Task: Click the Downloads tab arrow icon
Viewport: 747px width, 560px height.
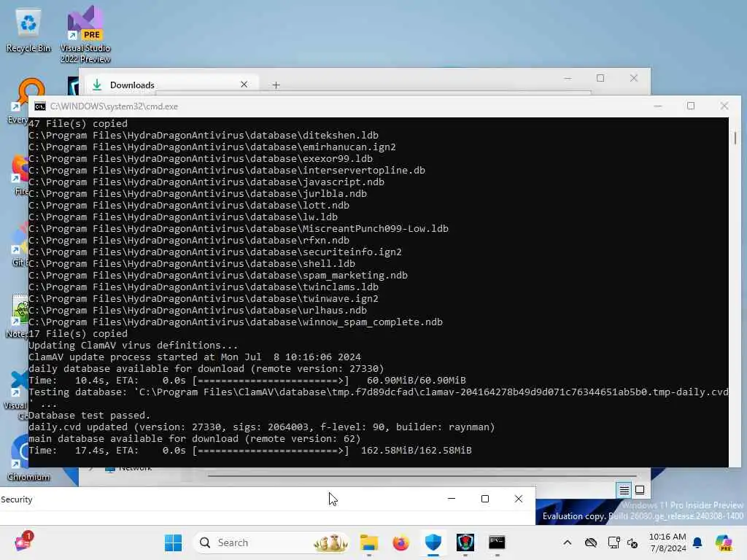Action: point(97,85)
